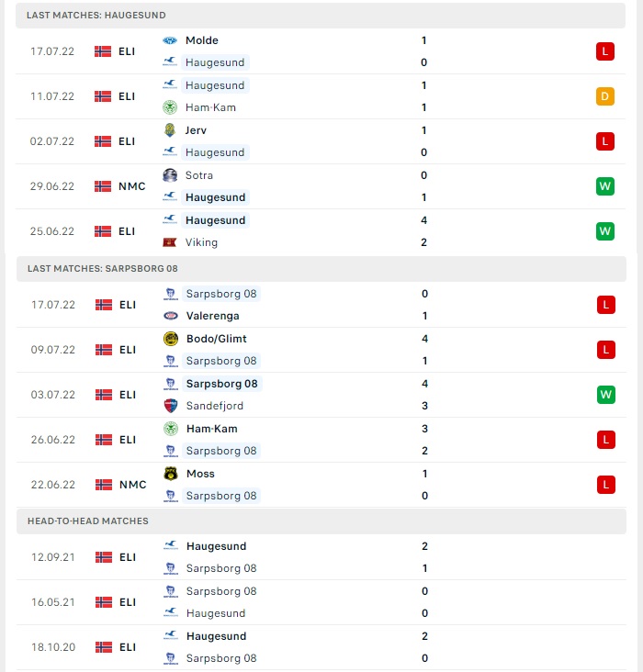Click the Sotra team crest icon
The image size is (643, 672).
pyautogui.click(x=170, y=175)
